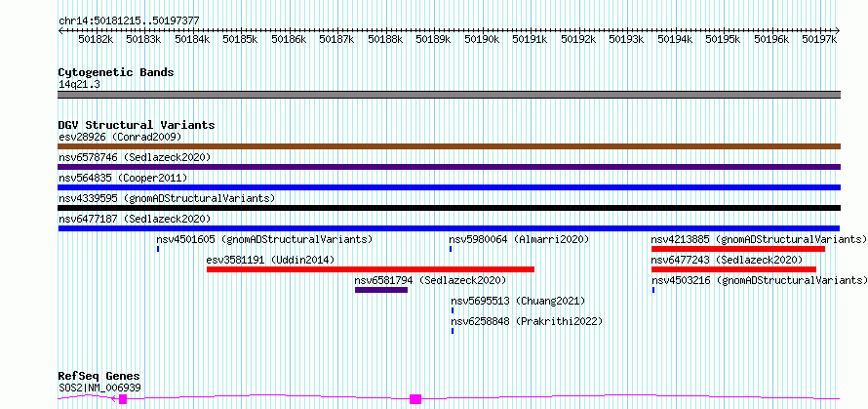This screenshot has width=868, height=409.
Task: Open the nsv4501605 gnomAD label
Action: coord(264,239)
